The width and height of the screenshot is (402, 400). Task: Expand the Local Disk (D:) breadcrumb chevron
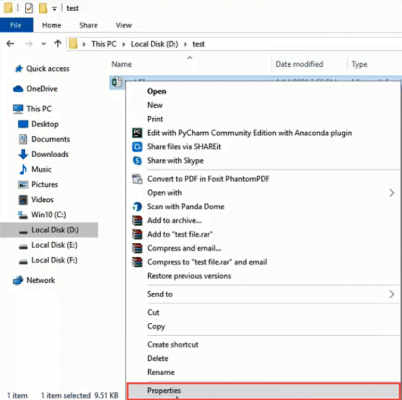(x=185, y=44)
